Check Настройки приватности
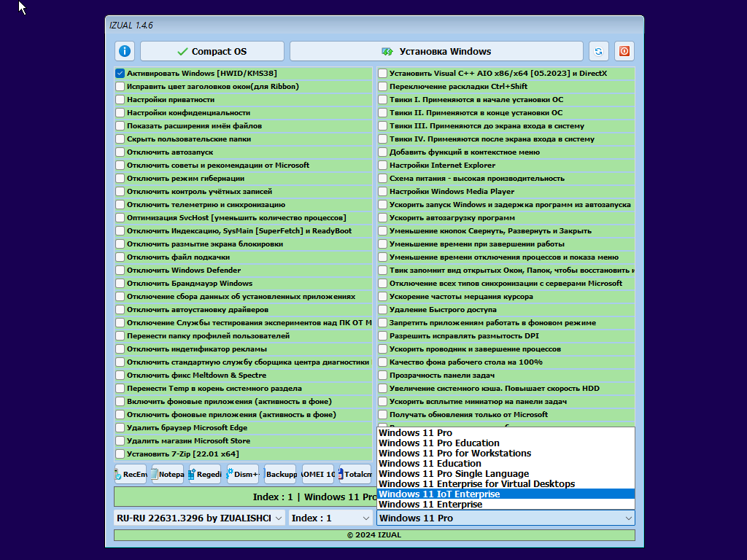Viewport: 747px width, 560px height. tap(120, 99)
